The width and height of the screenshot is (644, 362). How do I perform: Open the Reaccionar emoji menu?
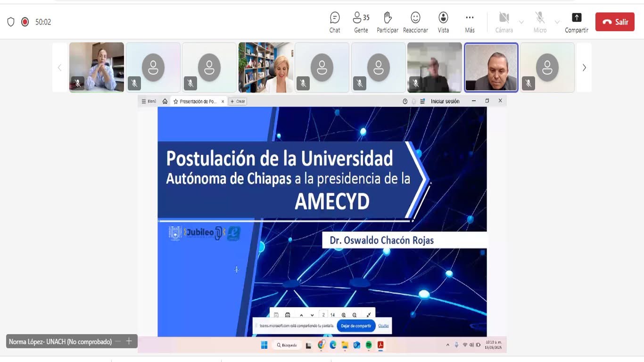pos(415,22)
